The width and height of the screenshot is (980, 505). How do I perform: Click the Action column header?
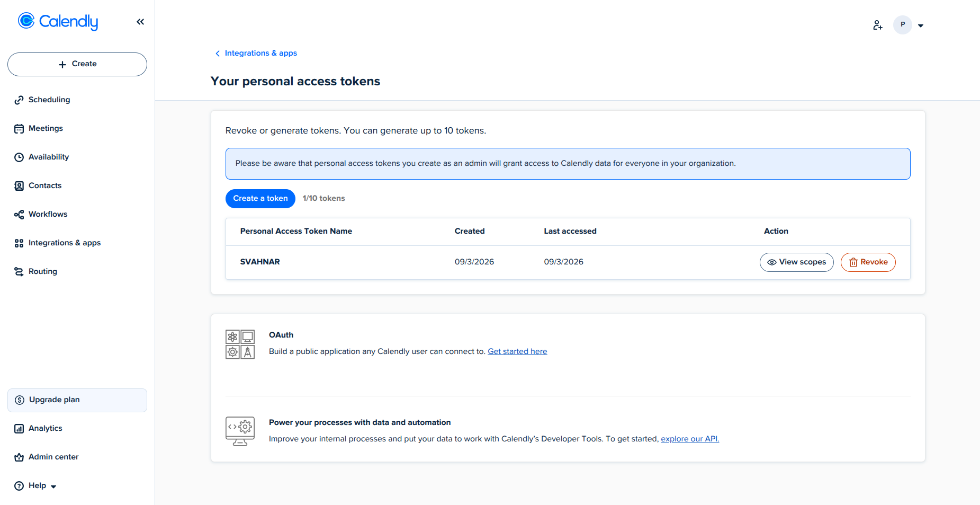(776, 231)
